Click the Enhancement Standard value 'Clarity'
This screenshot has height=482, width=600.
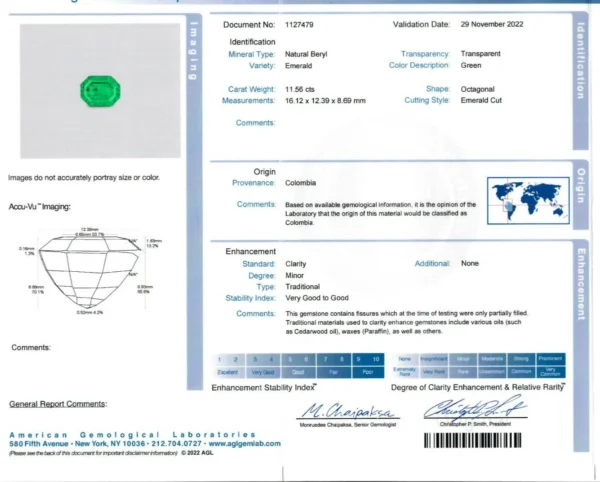click(x=295, y=264)
